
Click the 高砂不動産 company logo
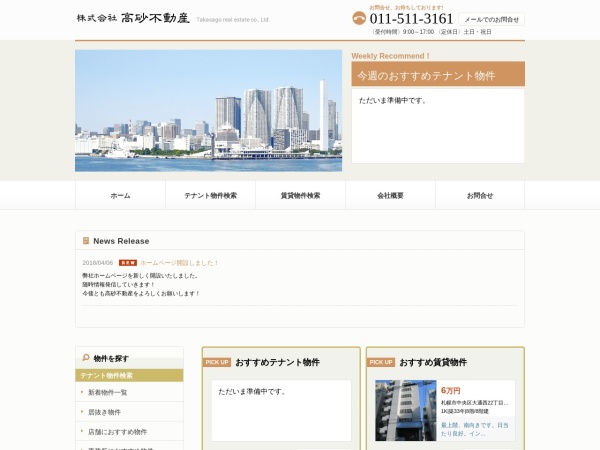[x=133, y=18]
